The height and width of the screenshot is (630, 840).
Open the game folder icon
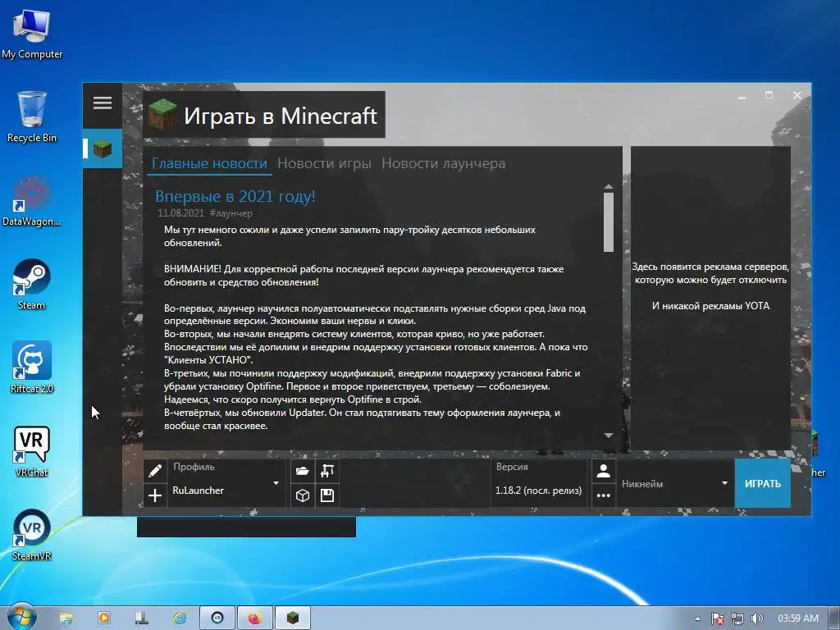tap(302, 471)
